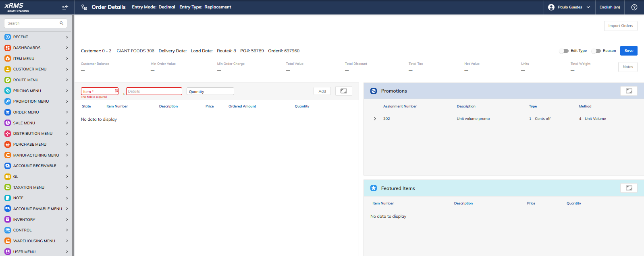Maximize the order items grid panel

pyautogui.click(x=344, y=91)
